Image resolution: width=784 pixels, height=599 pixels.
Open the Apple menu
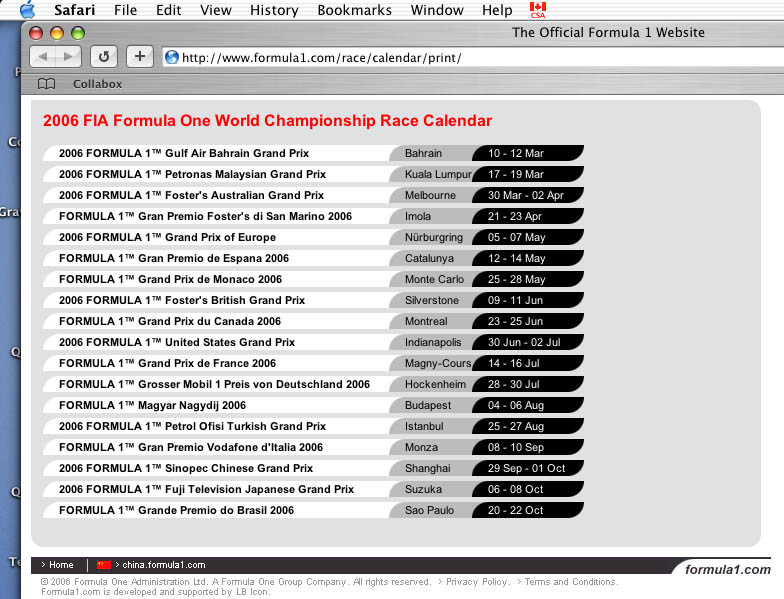28,10
